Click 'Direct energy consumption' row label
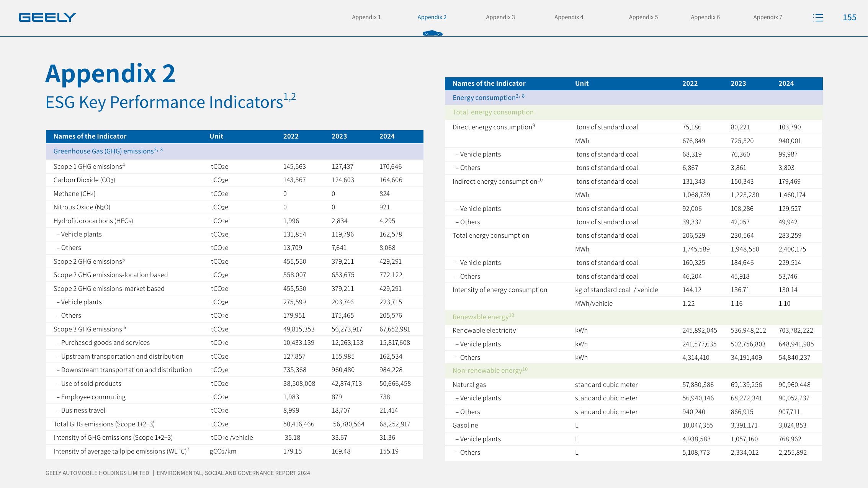 point(494,127)
